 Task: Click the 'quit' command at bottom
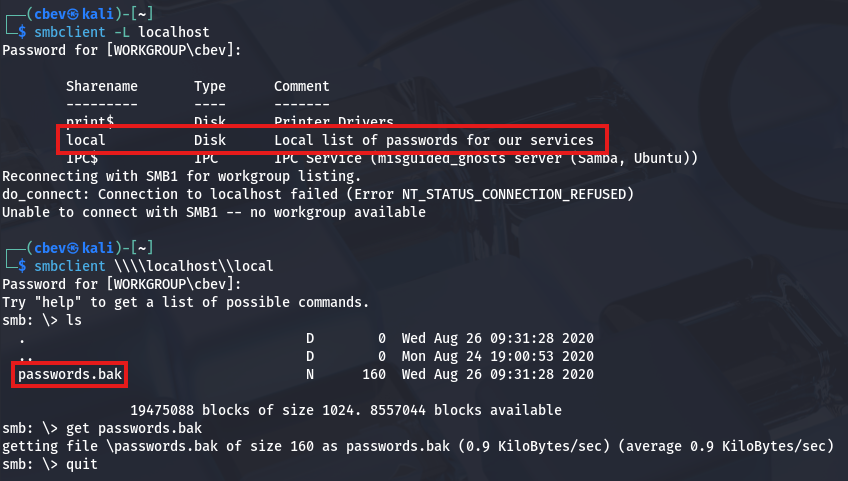pos(82,464)
